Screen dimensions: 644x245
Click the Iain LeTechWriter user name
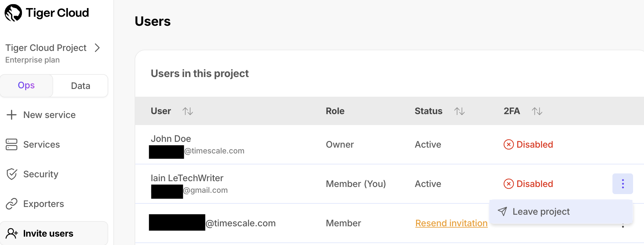(187, 178)
